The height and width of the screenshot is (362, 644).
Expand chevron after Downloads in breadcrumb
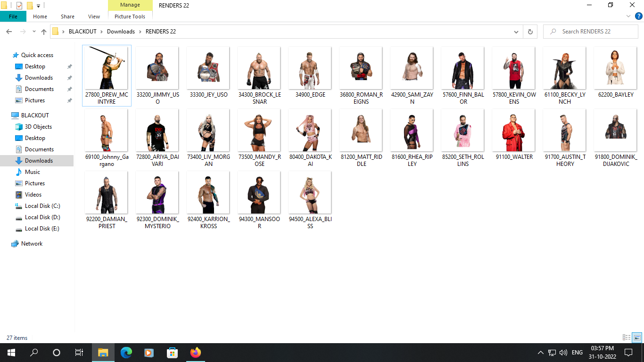(140, 32)
